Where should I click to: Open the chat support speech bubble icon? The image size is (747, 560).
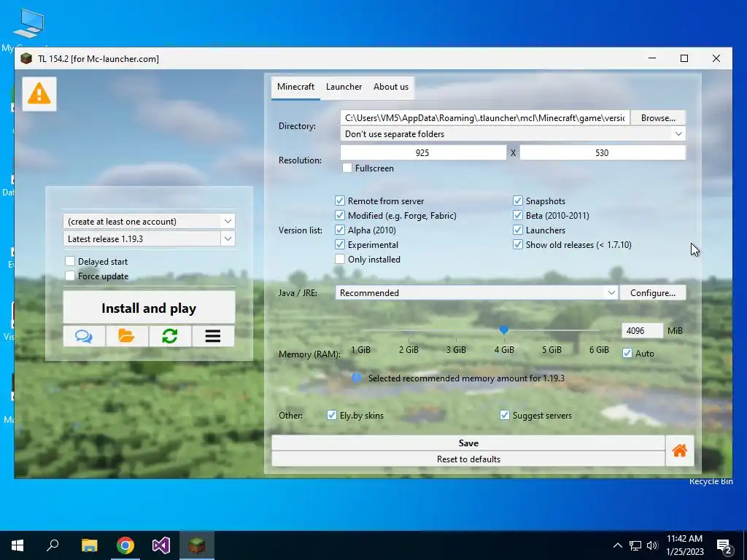pos(84,336)
